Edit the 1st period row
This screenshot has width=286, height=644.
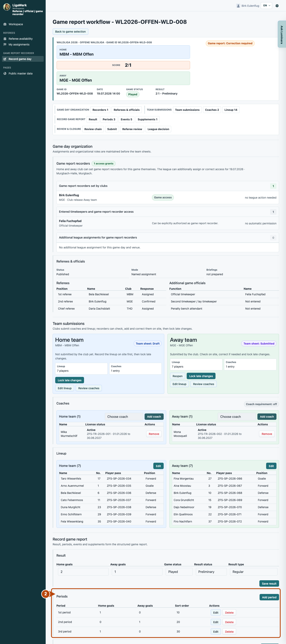[x=215, y=612]
